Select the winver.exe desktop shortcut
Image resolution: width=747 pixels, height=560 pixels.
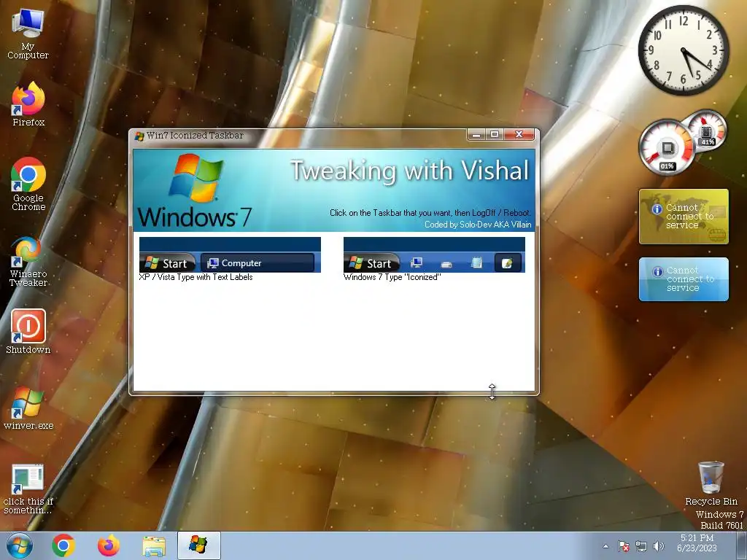click(x=28, y=408)
